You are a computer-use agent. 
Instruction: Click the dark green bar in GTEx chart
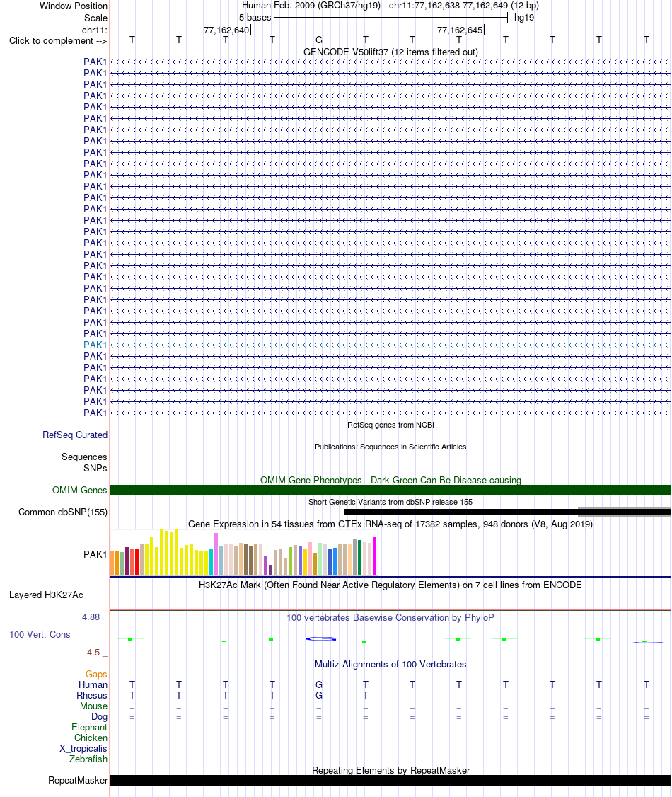[x=359, y=558]
